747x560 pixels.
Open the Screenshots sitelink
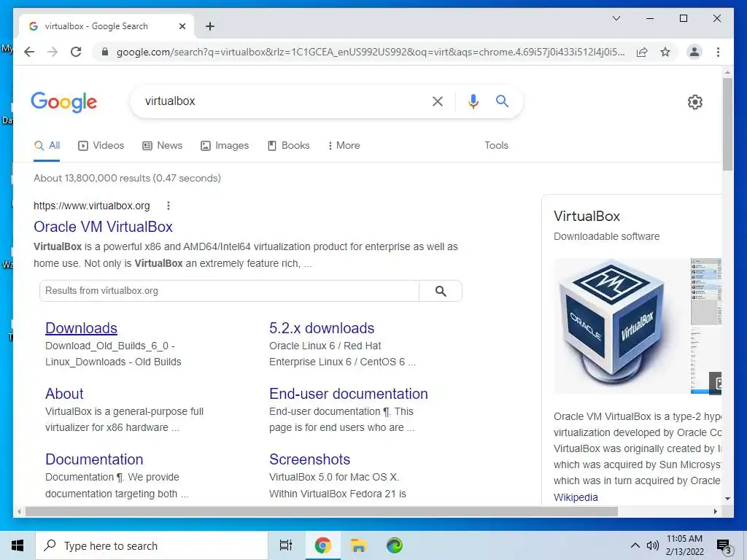(309, 459)
